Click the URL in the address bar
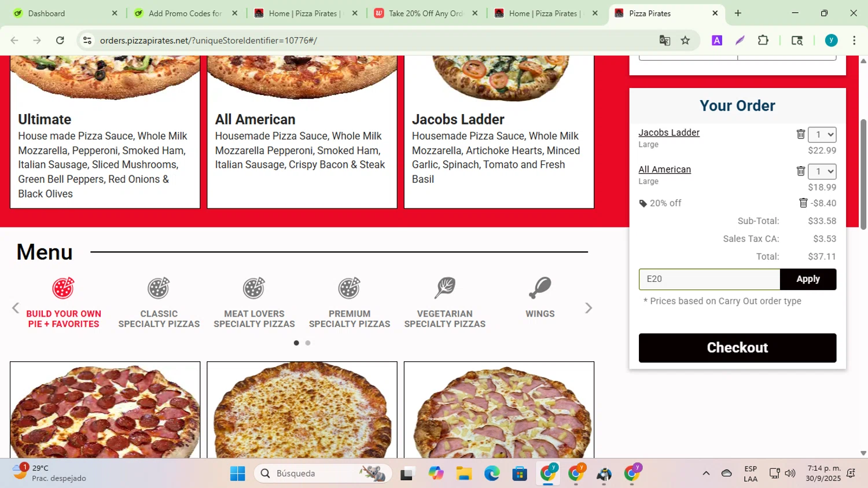The width and height of the screenshot is (868, 488). (208, 41)
